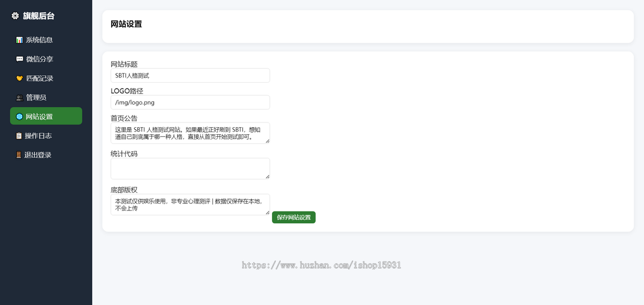644x305 pixels.
Task: Grab the resize handle of 底部版权 textarea
Action: 267,212
